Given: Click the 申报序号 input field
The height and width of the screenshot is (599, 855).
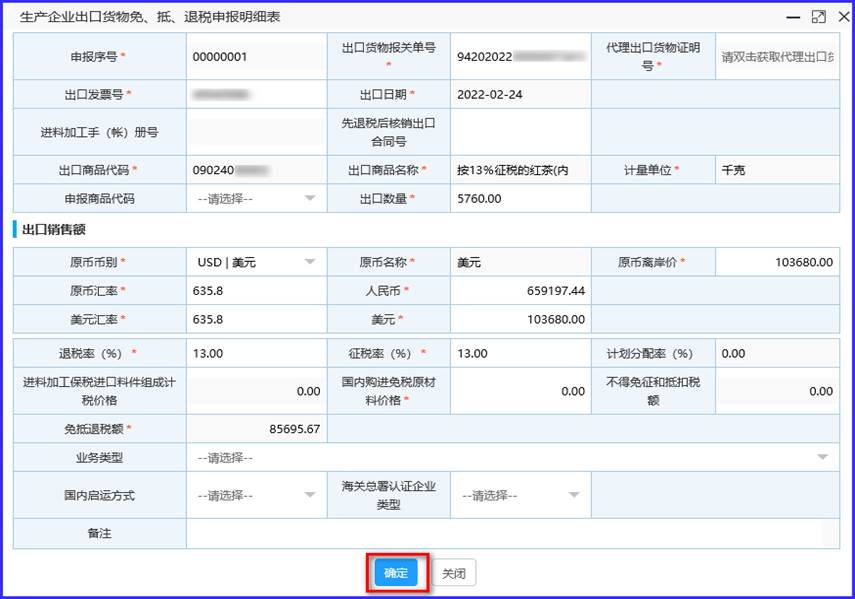Looking at the screenshot, I should tap(256, 57).
